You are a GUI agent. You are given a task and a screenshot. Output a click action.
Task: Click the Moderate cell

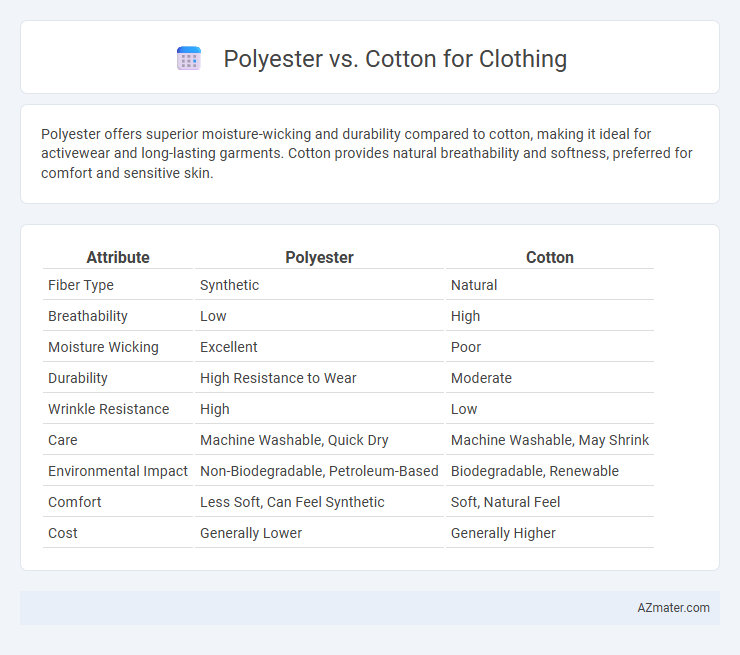click(x=481, y=378)
